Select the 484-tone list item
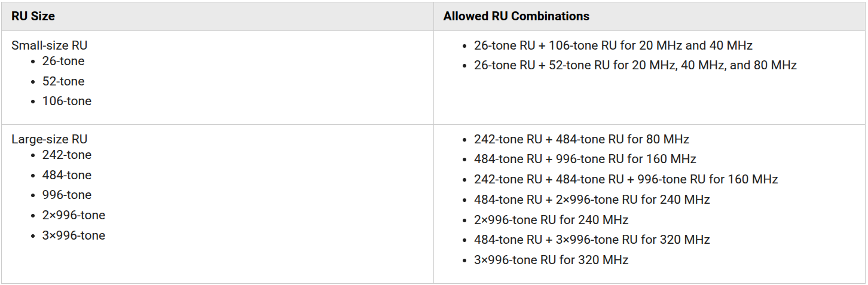 point(67,175)
